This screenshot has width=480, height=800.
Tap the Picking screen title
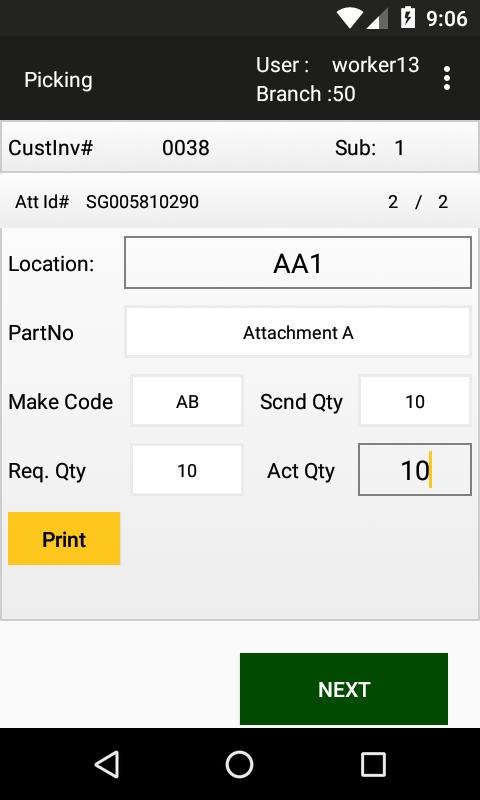[58, 80]
